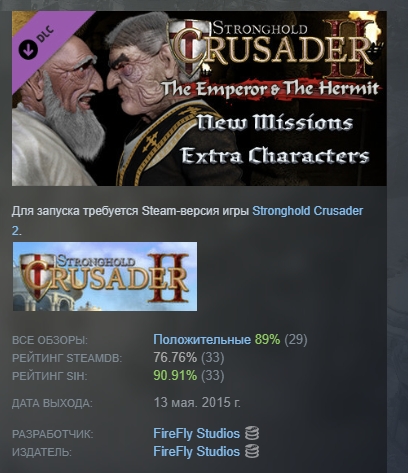The width and height of the screenshot is (408, 473).
Task: Open the publisher FireFly Studios link
Action: 196,452
